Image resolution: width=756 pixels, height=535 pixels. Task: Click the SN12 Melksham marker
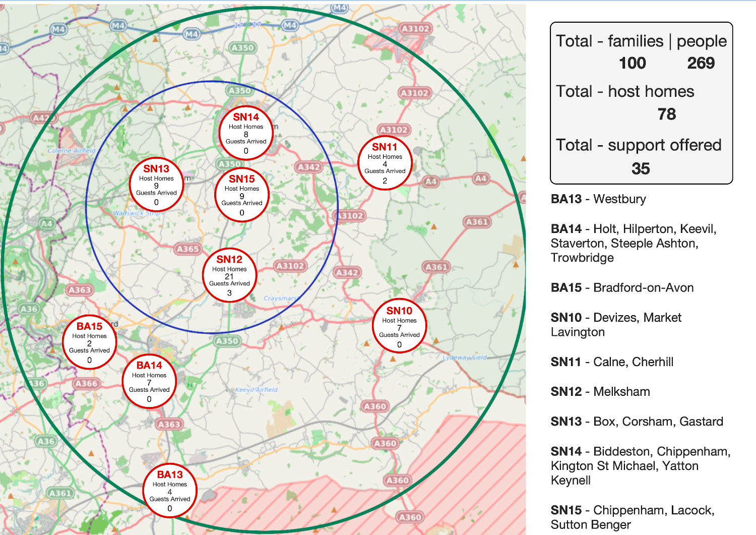pos(229,276)
